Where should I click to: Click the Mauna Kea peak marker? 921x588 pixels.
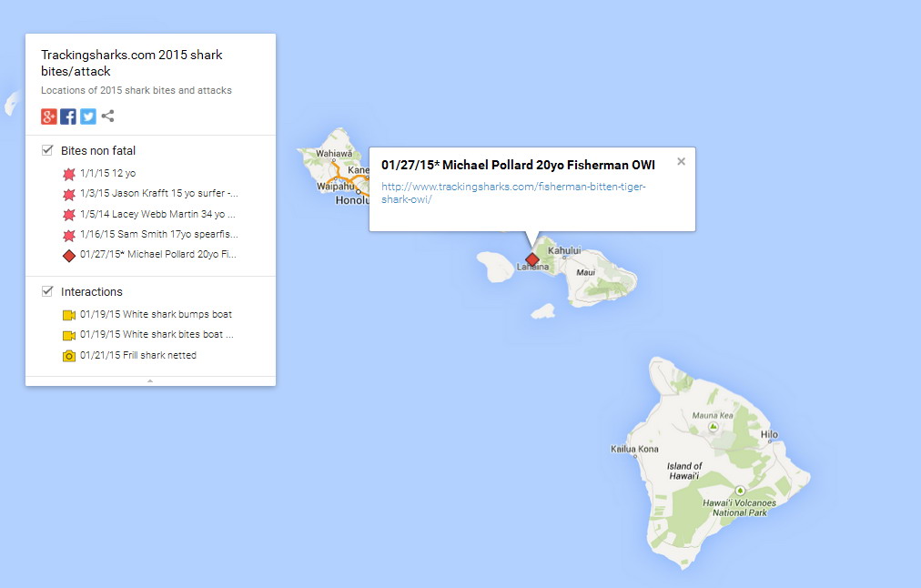[714, 427]
